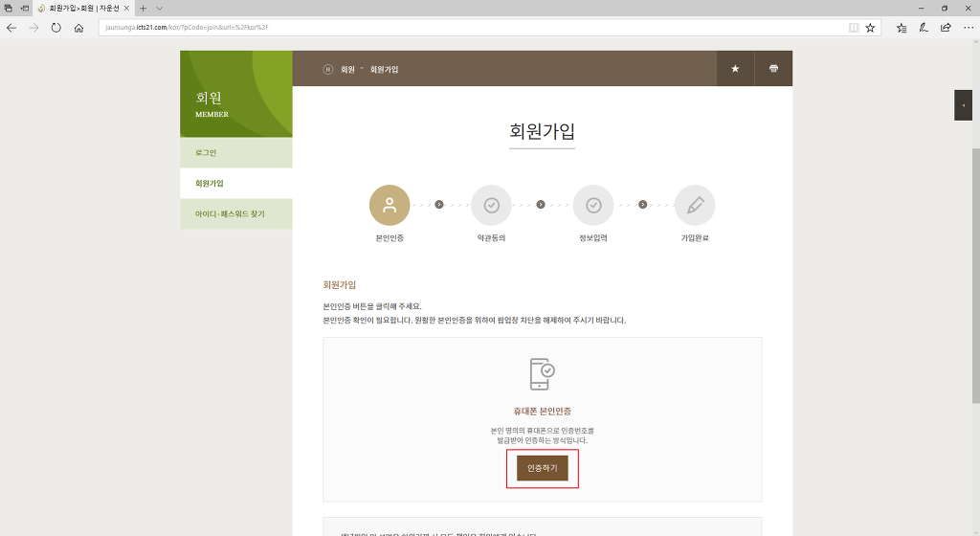Show tabs set aside
Image resolution: width=980 pixels, height=536 pixels.
click(8, 8)
